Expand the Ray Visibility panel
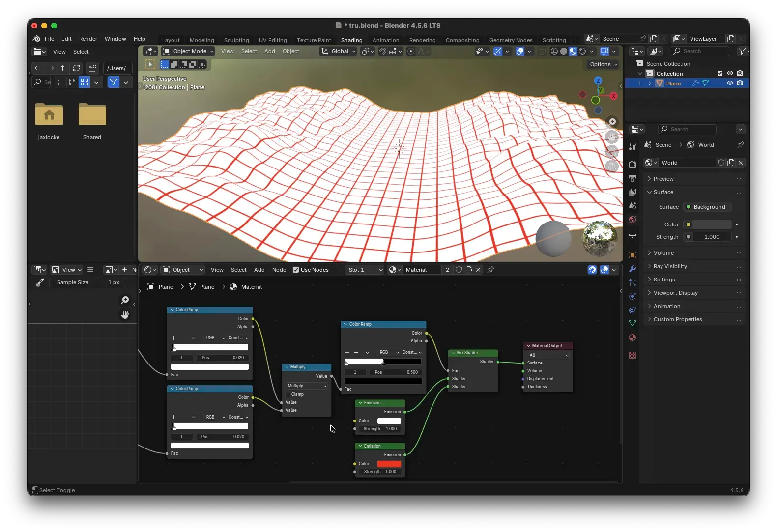777x532 pixels. point(670,266)
